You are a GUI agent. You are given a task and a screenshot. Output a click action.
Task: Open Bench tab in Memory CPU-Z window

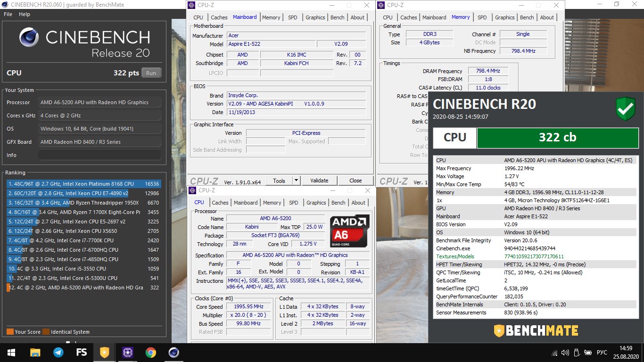[x=527, y=17]
